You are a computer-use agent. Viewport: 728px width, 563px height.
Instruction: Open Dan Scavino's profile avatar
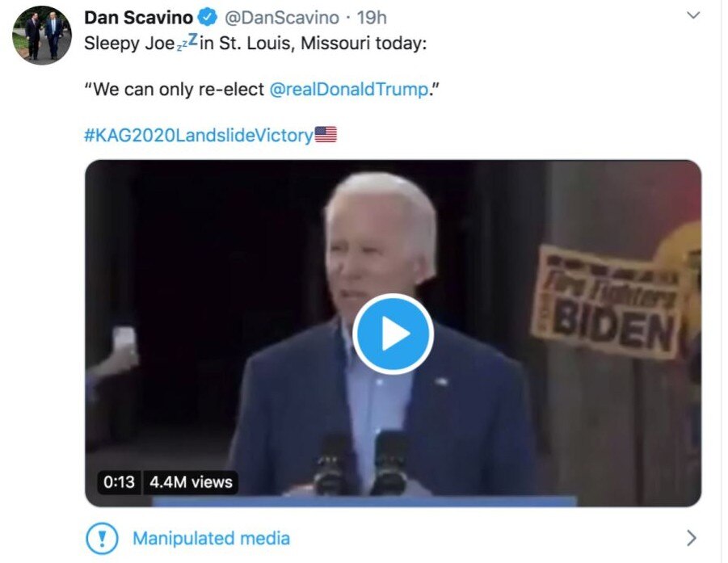tap(43, 36)
